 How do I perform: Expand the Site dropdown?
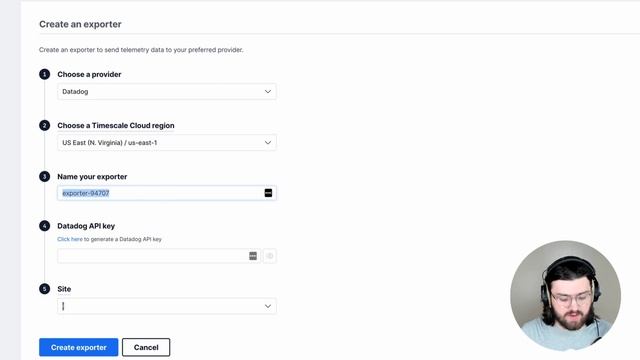(167, 306)
